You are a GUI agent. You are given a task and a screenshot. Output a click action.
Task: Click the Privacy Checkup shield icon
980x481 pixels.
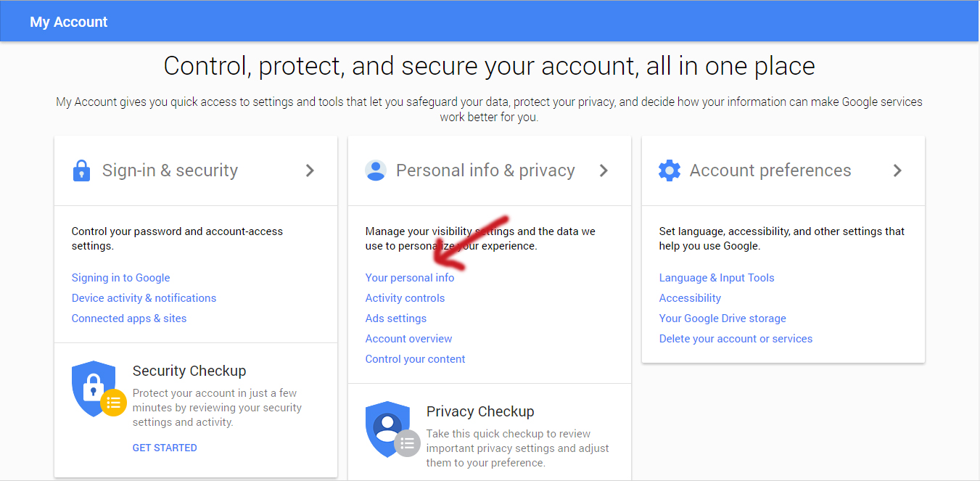388,429
